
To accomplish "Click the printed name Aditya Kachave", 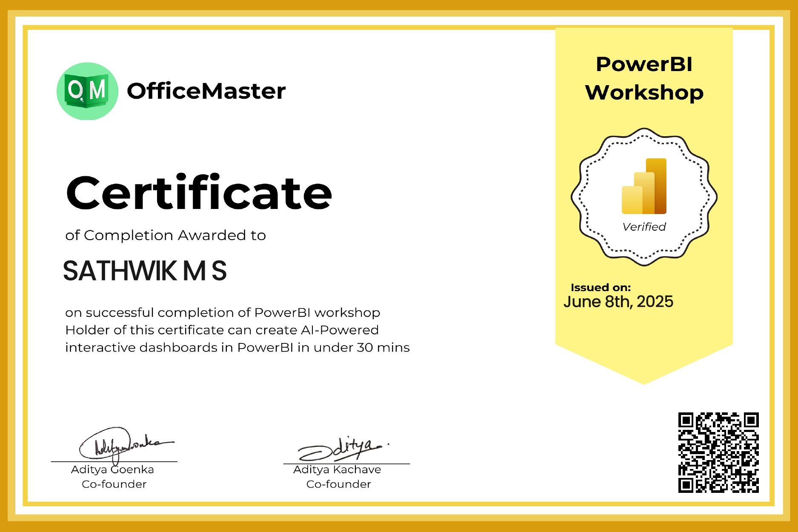I will pos(337,469).
